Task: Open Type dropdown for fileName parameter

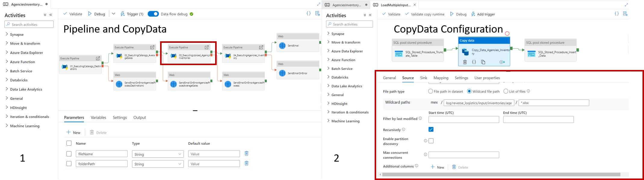Action: (x=158, y=154)
